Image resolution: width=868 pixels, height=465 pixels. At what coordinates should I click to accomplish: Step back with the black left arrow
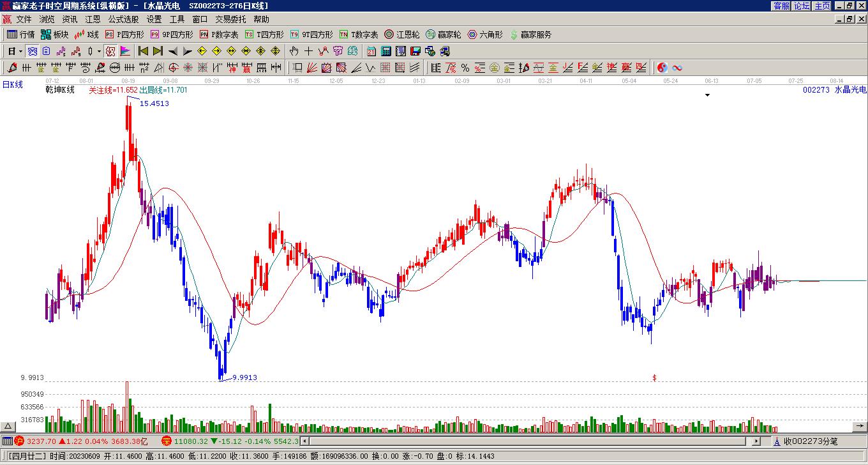[x=173, y=51]
